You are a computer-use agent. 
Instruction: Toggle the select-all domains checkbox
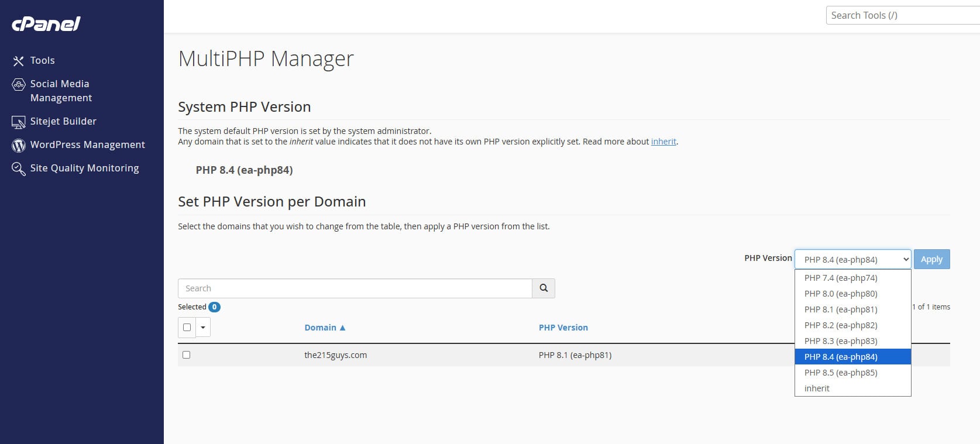tap(187, 328)
